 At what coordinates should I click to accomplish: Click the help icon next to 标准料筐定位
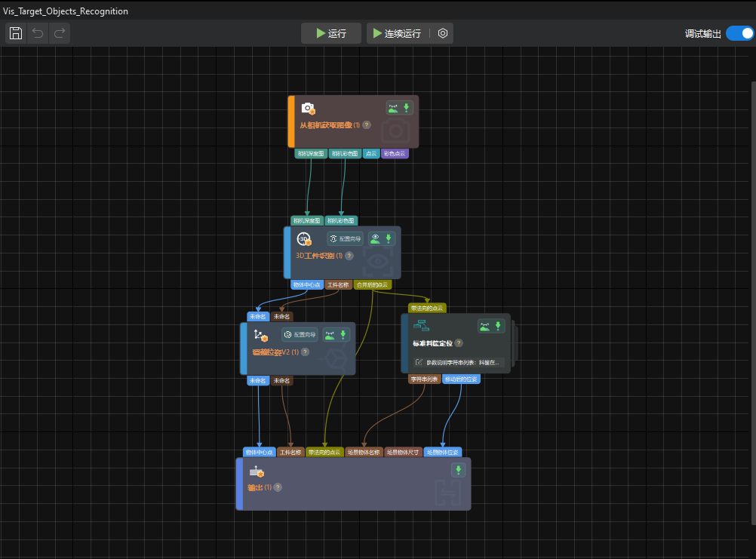pyautogui.click(x=459, y=343)
